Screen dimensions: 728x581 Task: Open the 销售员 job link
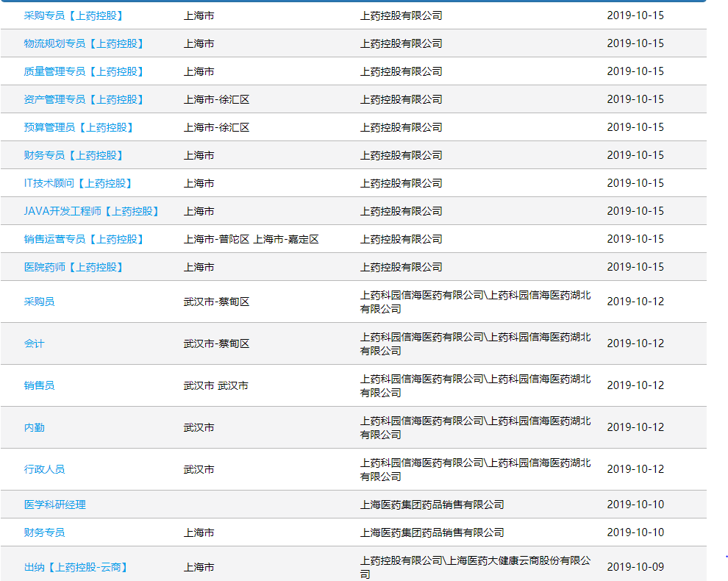point(39,385)
